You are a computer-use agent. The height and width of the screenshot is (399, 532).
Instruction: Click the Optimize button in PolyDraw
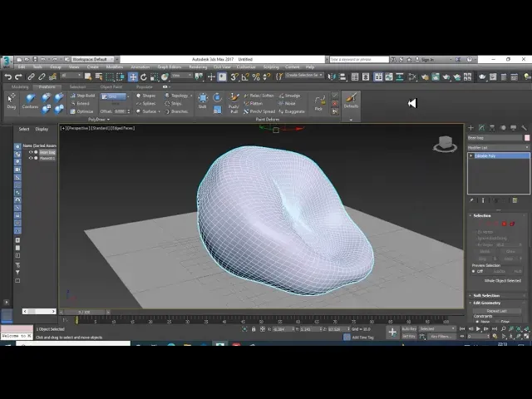(82, 111)
